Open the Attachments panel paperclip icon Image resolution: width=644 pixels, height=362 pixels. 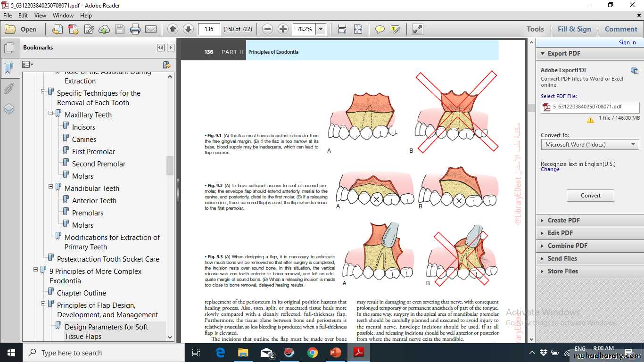[x=9, y=88]
